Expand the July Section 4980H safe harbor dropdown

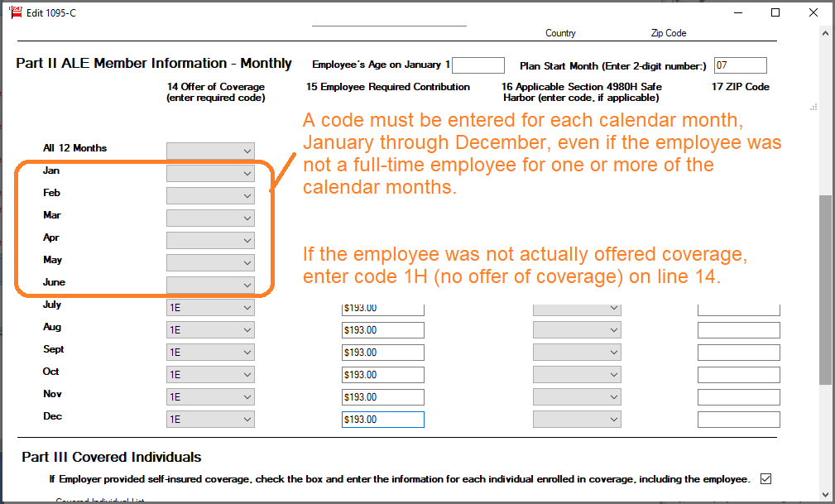point(577,308)
